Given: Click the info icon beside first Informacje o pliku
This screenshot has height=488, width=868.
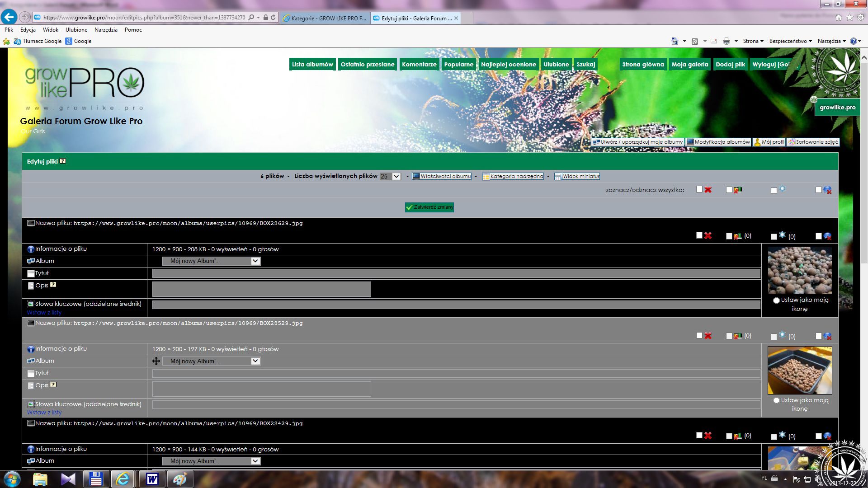Looking at the screenshot, I should [31, 249].
